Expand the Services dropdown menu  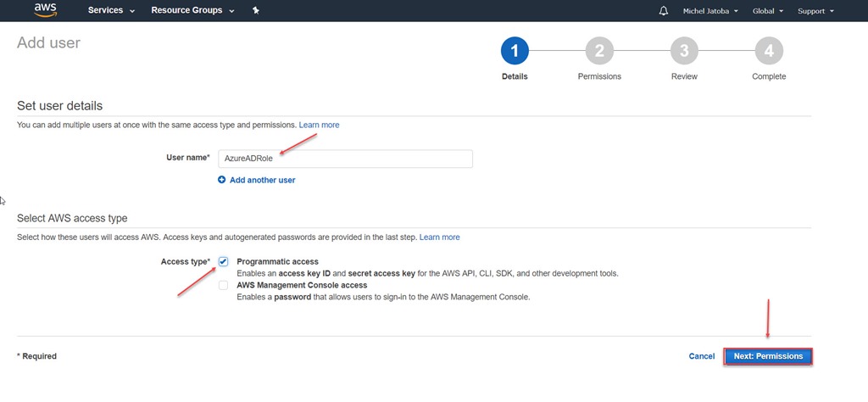pyautogui.click(x=111, y=10)
